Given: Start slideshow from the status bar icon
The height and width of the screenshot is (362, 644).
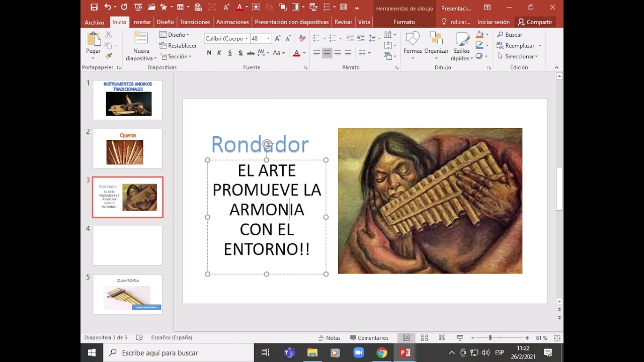Looking at the screenshot, I should point(459,338).
